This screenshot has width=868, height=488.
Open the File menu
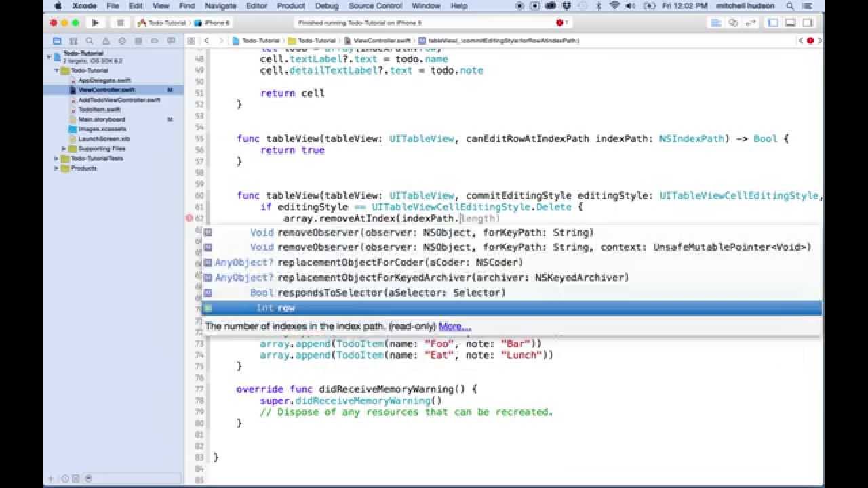pos(113,6)
